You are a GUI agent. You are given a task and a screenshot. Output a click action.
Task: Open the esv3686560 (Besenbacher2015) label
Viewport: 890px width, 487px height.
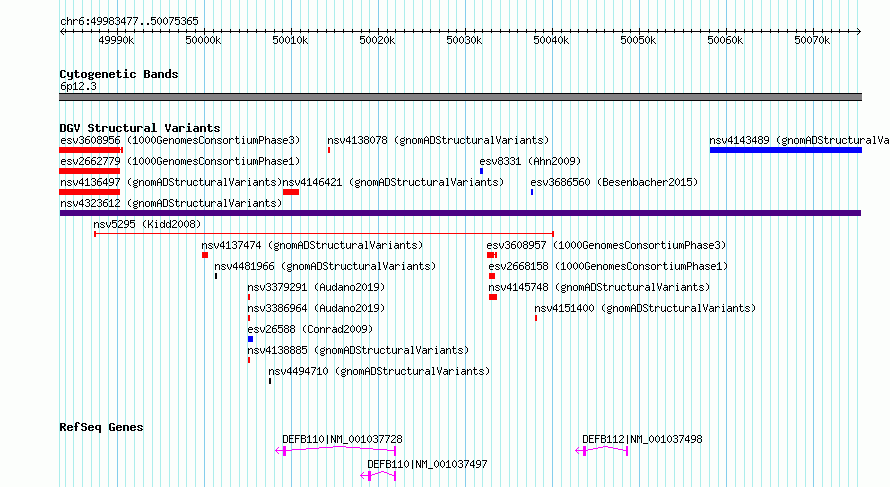tap(614, 182)
